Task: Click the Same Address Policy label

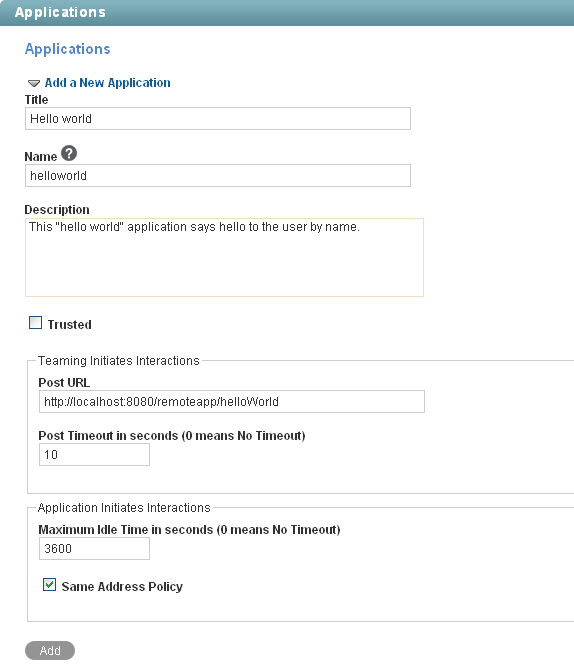Action: point(122,587)
